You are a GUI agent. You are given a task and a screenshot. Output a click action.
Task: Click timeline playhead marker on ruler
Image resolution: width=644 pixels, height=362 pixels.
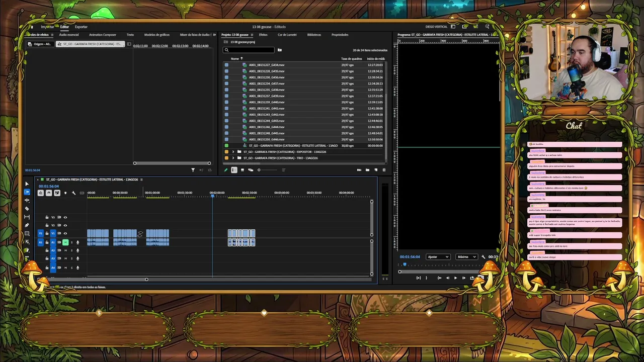pos(212,197)
